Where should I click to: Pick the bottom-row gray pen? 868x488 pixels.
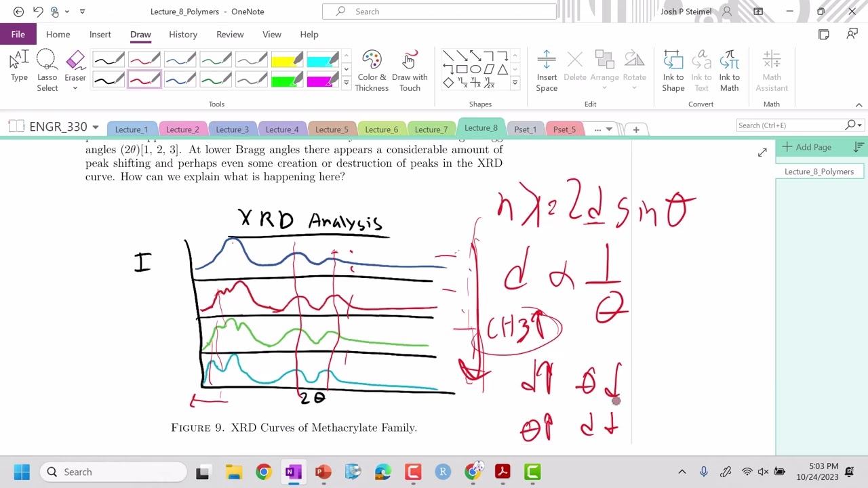coord(252,81)
